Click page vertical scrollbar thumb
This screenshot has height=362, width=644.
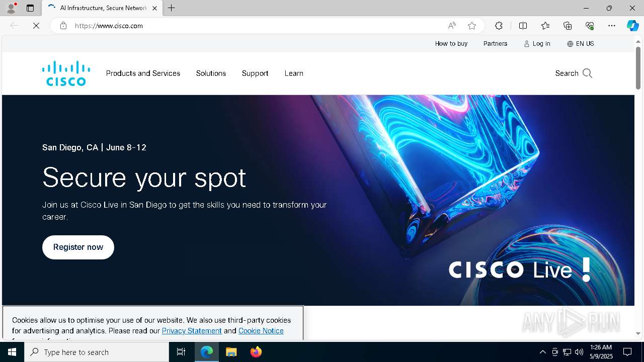click(x=638, y=68)
